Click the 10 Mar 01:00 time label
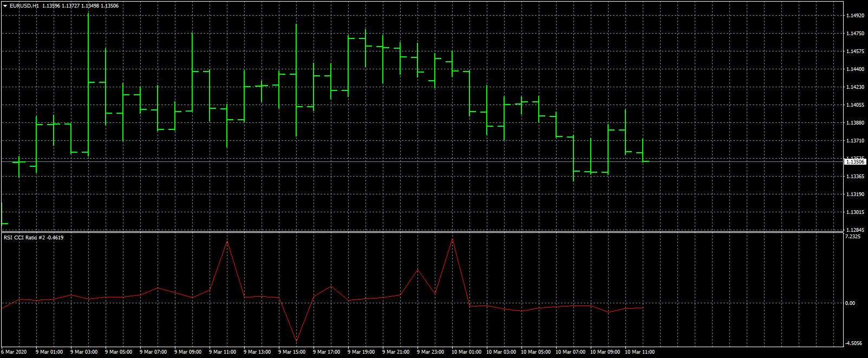The image size is (868, 358). point(466,352)
